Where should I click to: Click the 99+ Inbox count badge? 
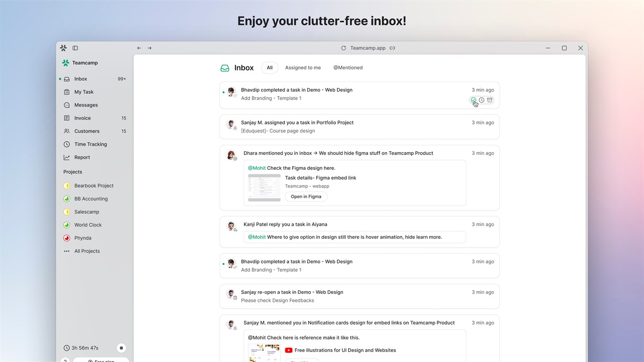122,79
